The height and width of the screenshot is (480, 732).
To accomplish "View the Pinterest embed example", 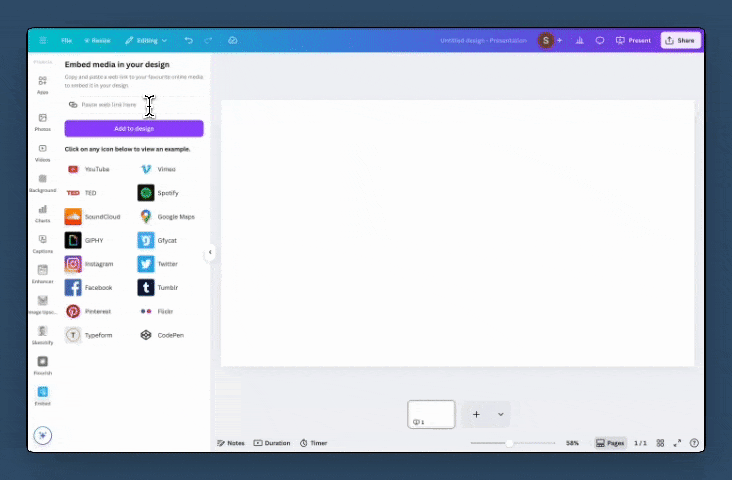I will 88,311.
